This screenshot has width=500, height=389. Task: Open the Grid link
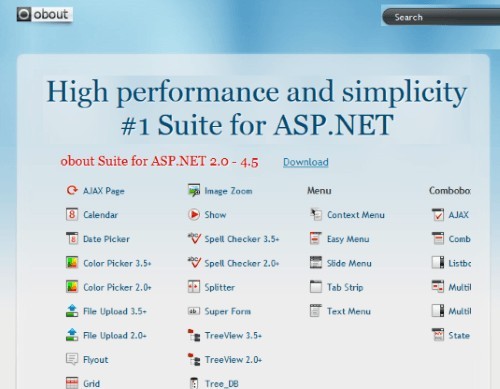91,384
